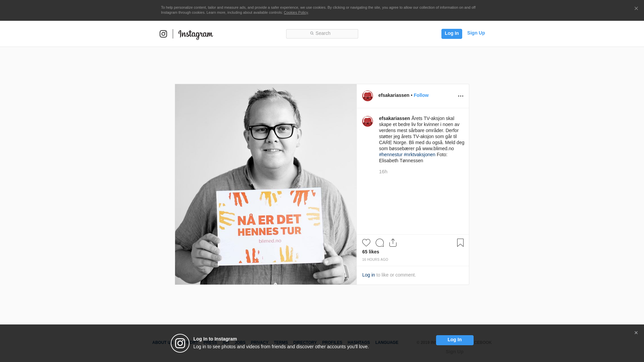Viewport: 644px width, 362px height.
Task: Focus the Search input field
Action: [x=322, y=34]
